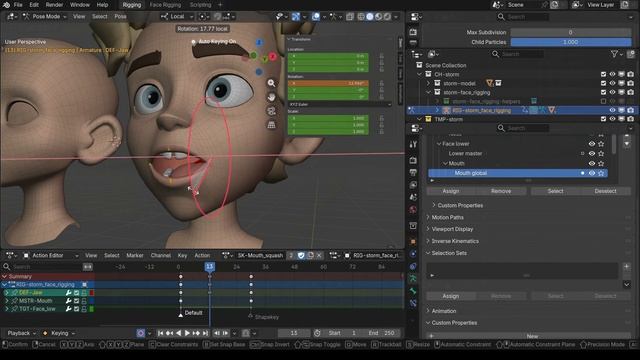Click the star icon on Face lower row
The image size is (640, 360).
(601, 144)
